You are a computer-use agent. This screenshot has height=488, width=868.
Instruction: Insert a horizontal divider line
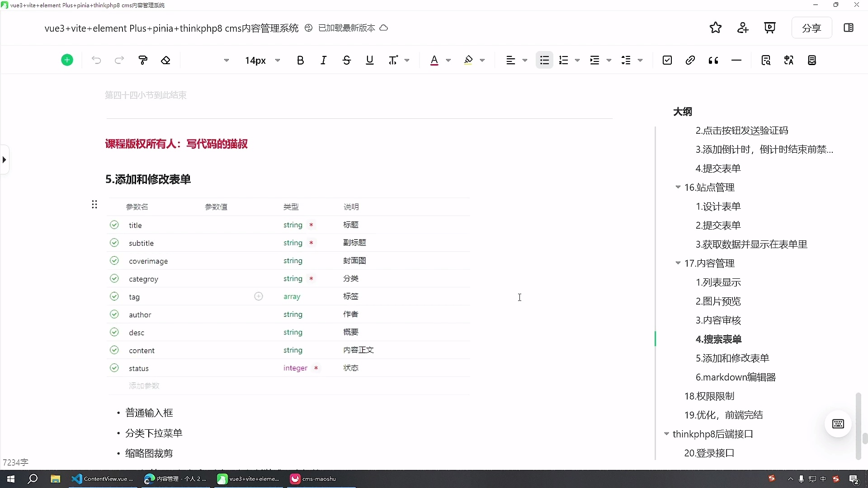coord(736,60)
